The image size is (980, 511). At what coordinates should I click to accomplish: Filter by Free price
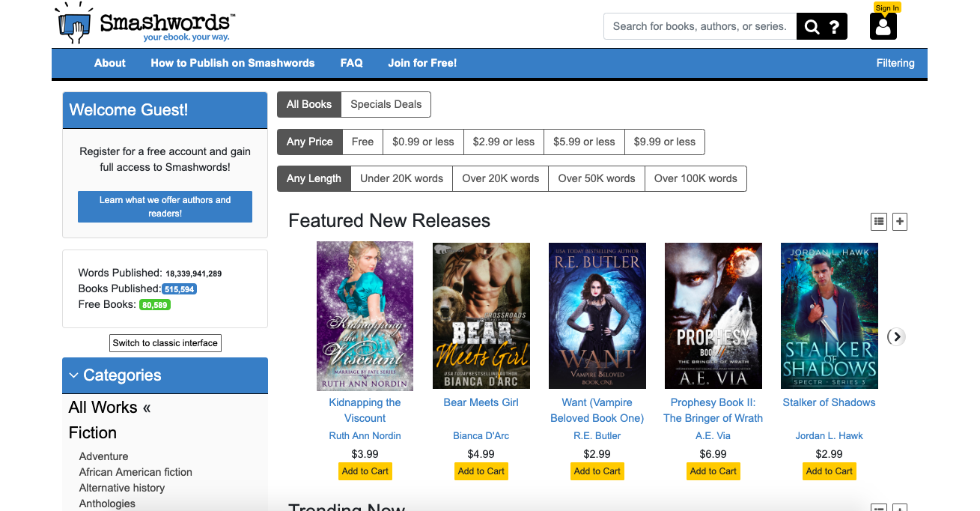(x=363, y=142)
